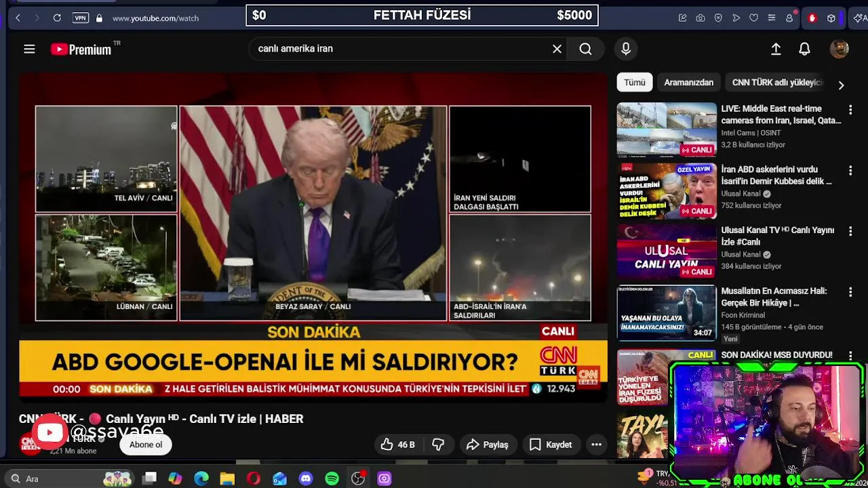The image size is (868, 488).
Task: Open the YouTube hamburger guide menu
Action: [x=29, y=49]
